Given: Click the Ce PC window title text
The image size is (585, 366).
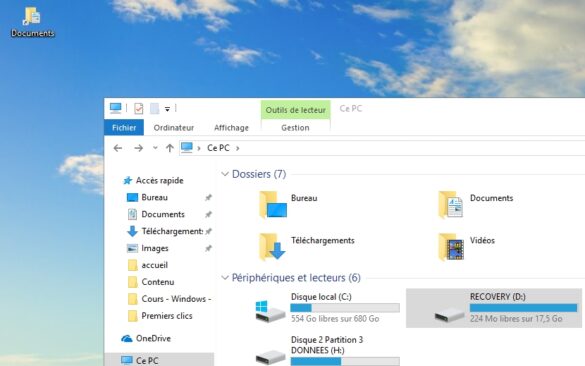Looking at the screenshot, I should pyautogui.click(x=351, y=109).
